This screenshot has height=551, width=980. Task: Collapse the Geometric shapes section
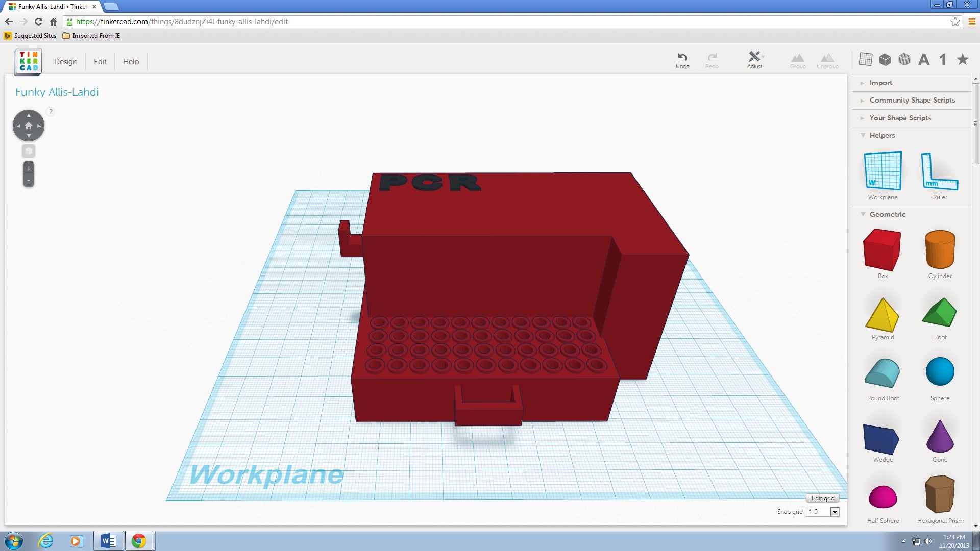click(887, 214)
